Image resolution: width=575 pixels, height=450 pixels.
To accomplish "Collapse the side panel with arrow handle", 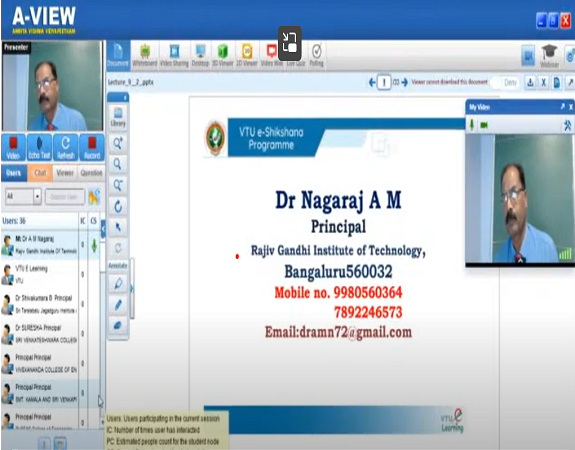I will coord(103,229).
